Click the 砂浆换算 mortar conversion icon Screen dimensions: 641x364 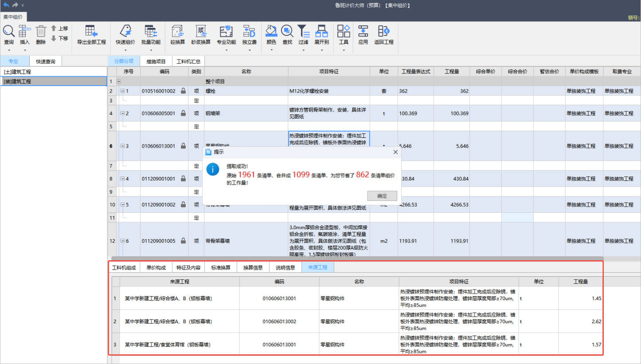point(200,31)
